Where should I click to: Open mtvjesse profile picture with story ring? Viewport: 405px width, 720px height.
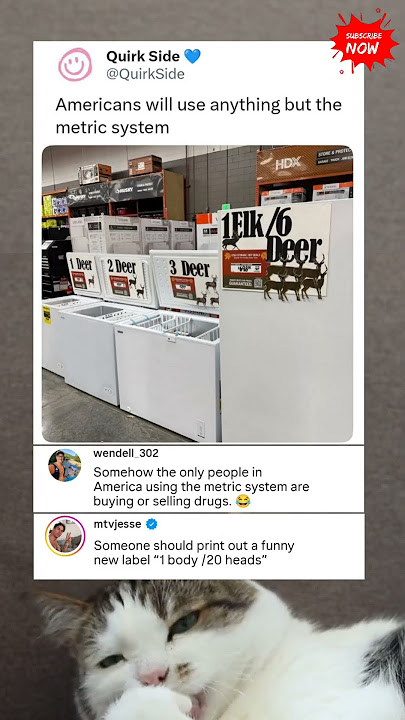pyautogui.click(x=65, y=536)
